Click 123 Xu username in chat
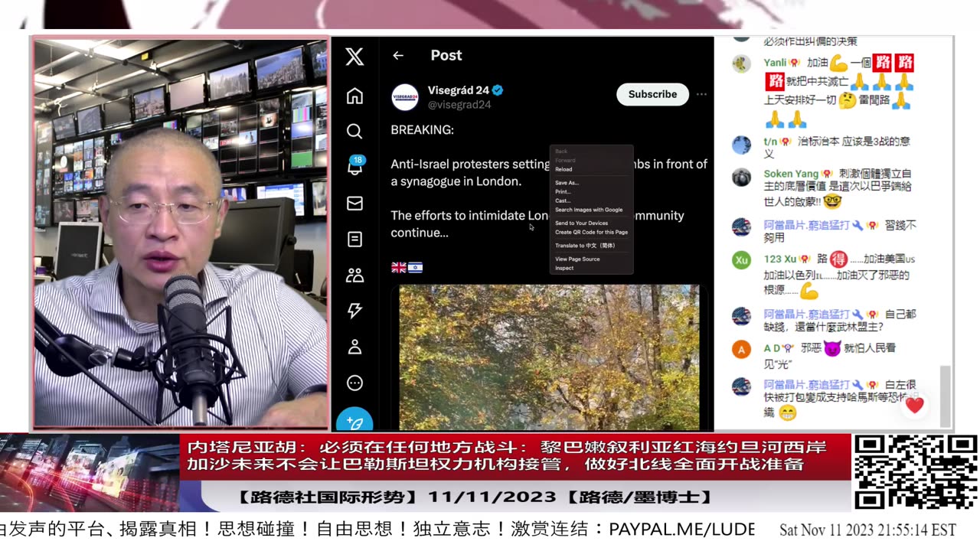 [x=780, y=259]
